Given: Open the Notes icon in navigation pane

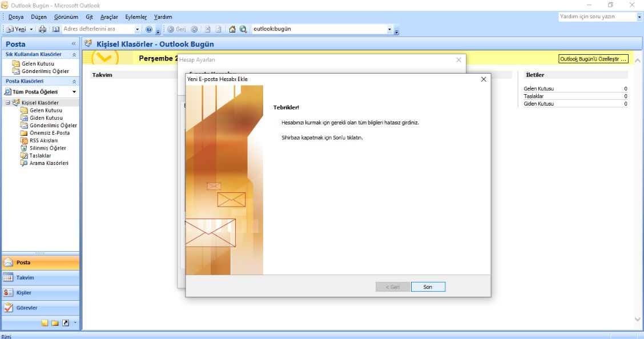Looking at the screenshot, I should (x=45, y=323).
